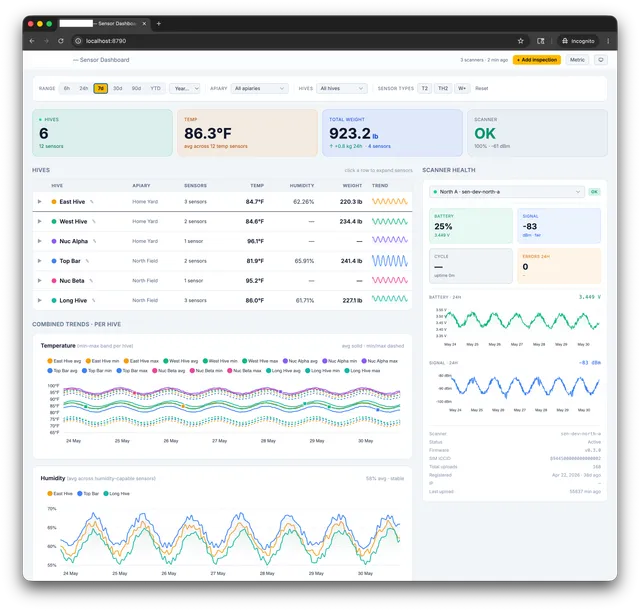Expand the Top Bar row sensors
The height and width of the screenshot is (611, 640).
[x=40, y=261]
